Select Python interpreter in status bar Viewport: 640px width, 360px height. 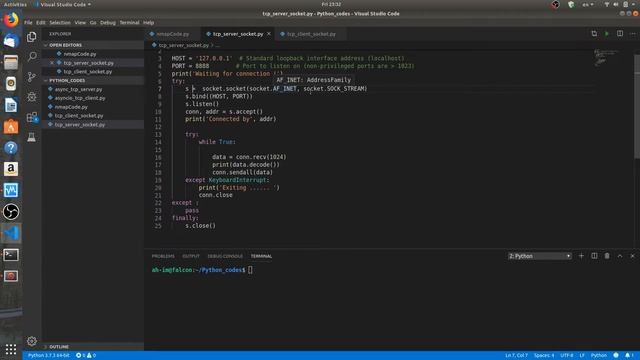pos(49,356)
